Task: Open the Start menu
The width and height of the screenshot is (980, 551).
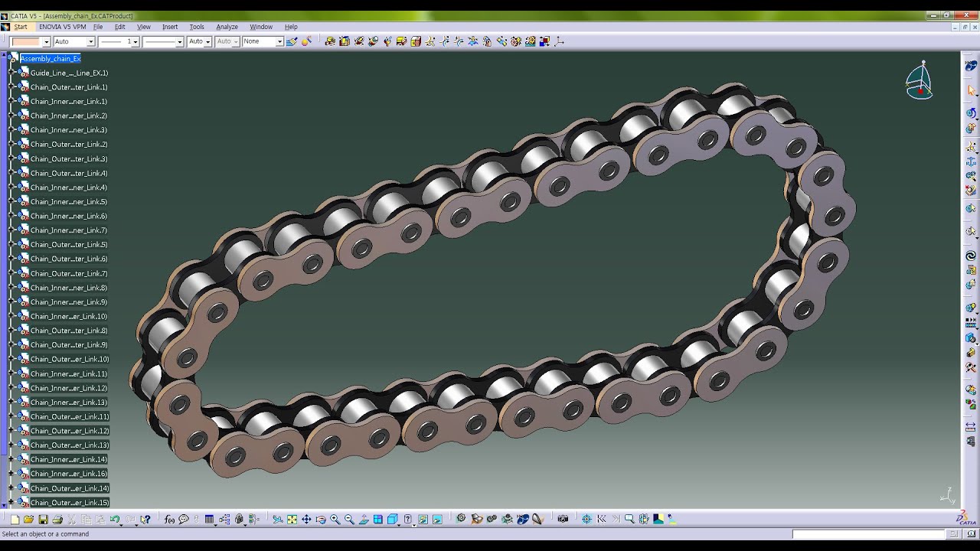Action: [20, 27]
